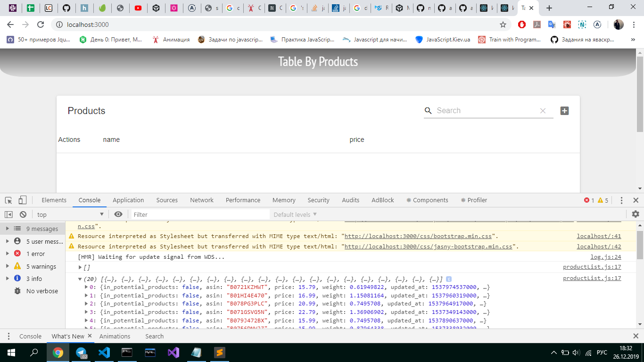Open the productList.js:17 link beside the (20) array
This screenshot has height=362, width=644.
coord(592,279)
